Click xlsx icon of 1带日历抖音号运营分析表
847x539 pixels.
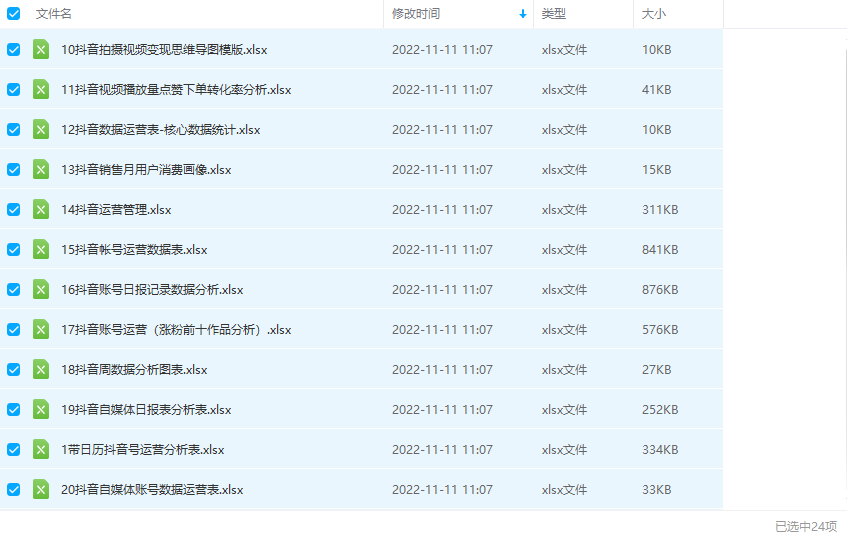pos(41,449)
